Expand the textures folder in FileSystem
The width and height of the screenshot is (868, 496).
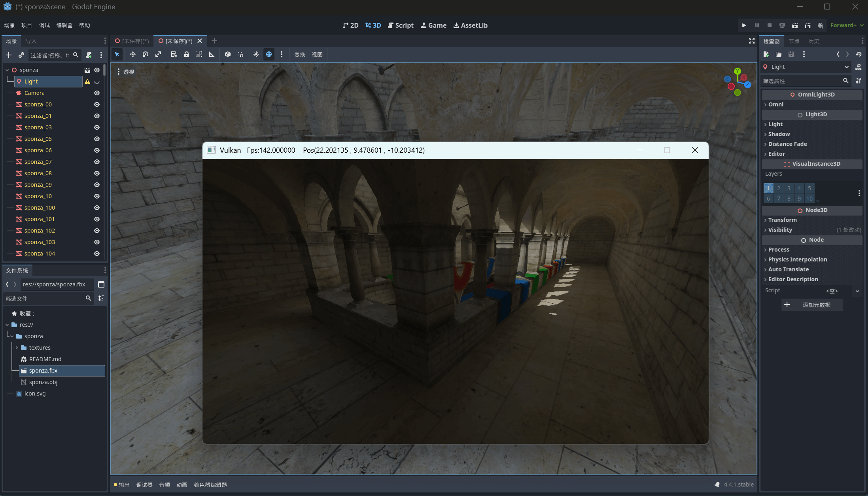point(17,348)
